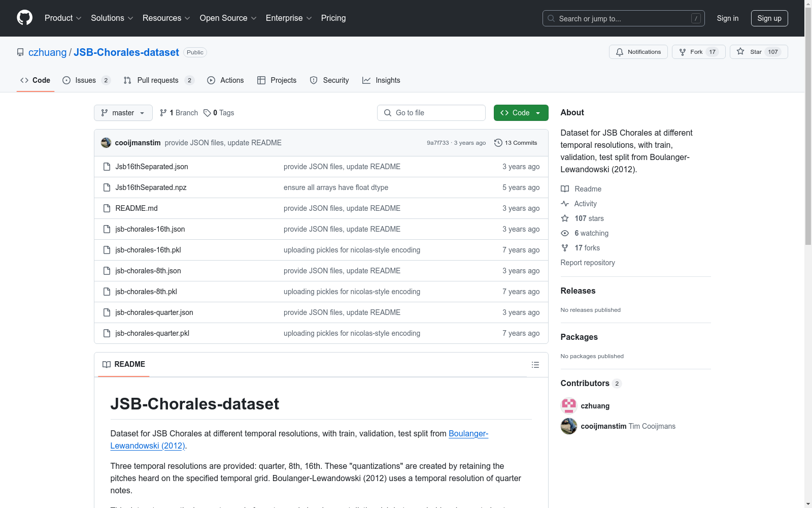Open the green Code dropdown button

[x=521, y=113]
